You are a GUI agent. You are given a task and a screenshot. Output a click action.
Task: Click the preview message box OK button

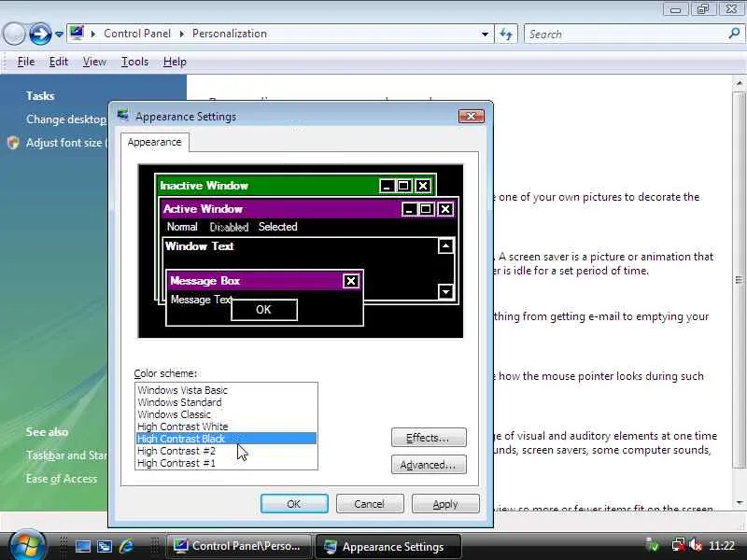click(x=264, y=310)
